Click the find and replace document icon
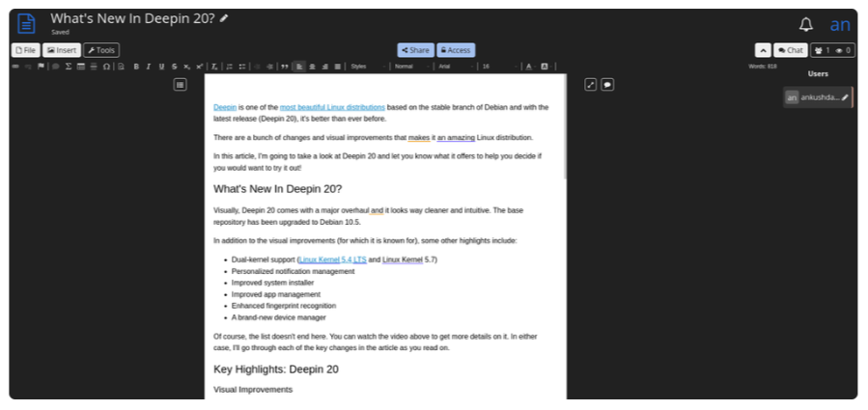The width and height of the screenshot is (868, 410). 122,67
